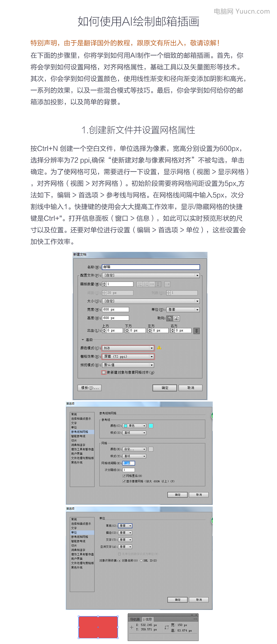Open 单位 dropdown showing 像素 in new document dialog

click(x=183, y=310)
